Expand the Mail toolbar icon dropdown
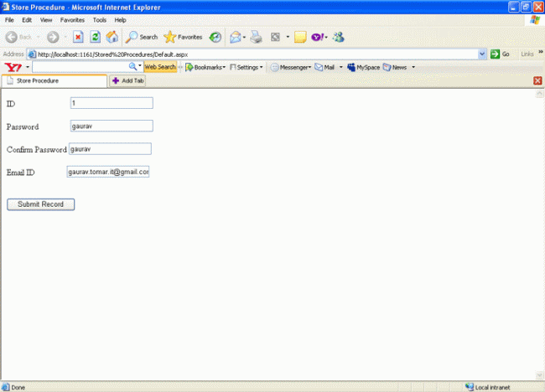Image resolution: width=545 pixels, height=392 pixels. click(244, 37)
